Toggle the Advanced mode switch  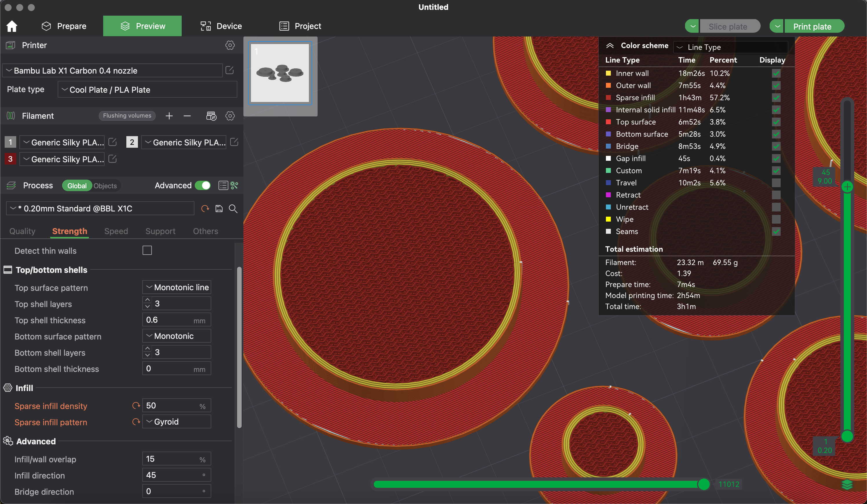[203, 186]
